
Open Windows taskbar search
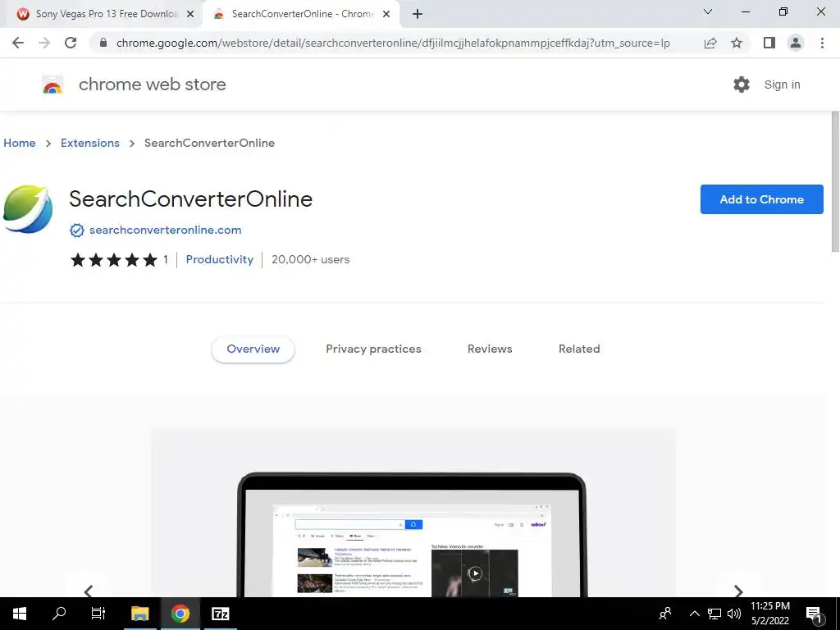click(x=59, y=614)
